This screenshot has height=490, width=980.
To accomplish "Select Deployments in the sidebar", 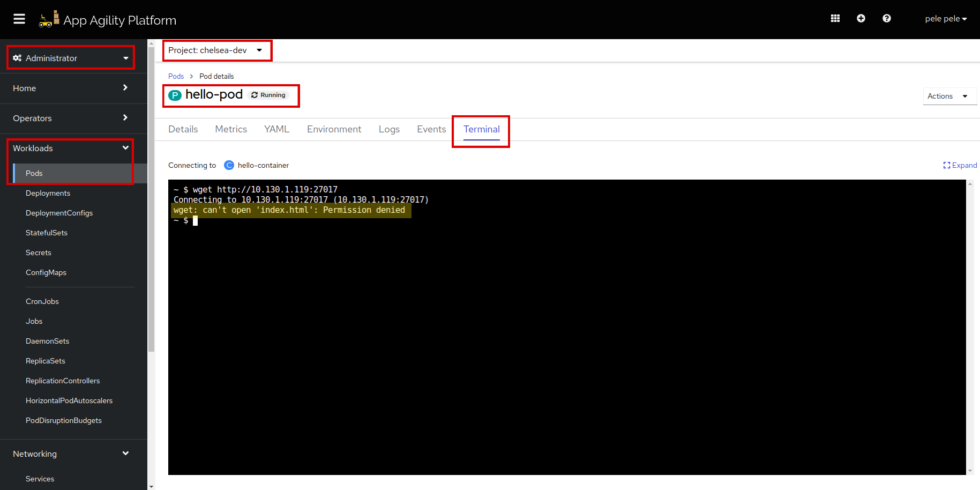I will point(48,193).
